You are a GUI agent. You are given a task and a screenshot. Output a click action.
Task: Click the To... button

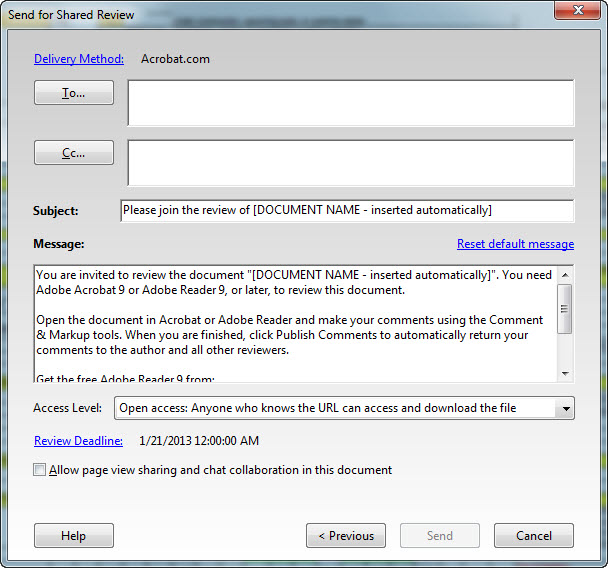point(74,93)
